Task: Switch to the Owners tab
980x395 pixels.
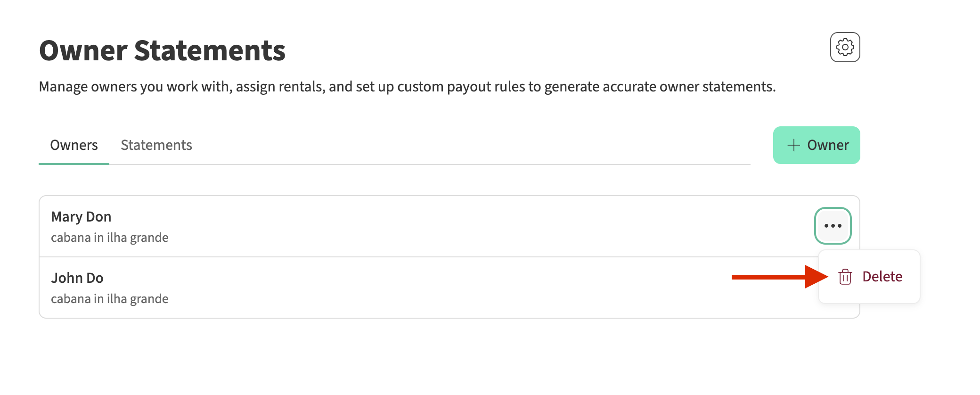Action: pyautogui.click(x=74, y=145)
